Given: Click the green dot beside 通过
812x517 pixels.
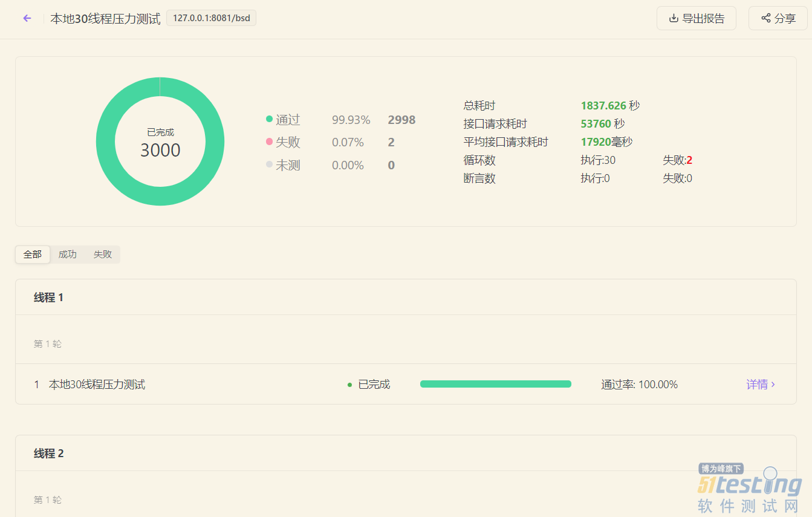Looking at the screenshot, I should (x=269, y=119).
